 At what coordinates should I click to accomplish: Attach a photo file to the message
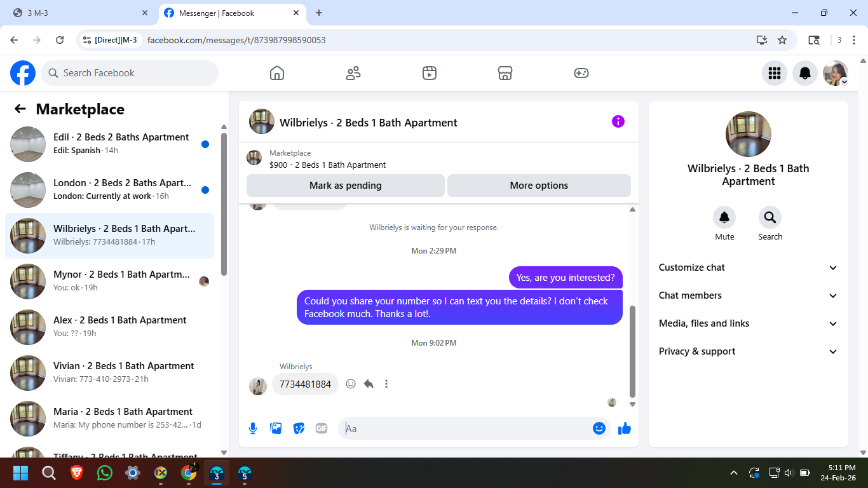tap(276, 428)
